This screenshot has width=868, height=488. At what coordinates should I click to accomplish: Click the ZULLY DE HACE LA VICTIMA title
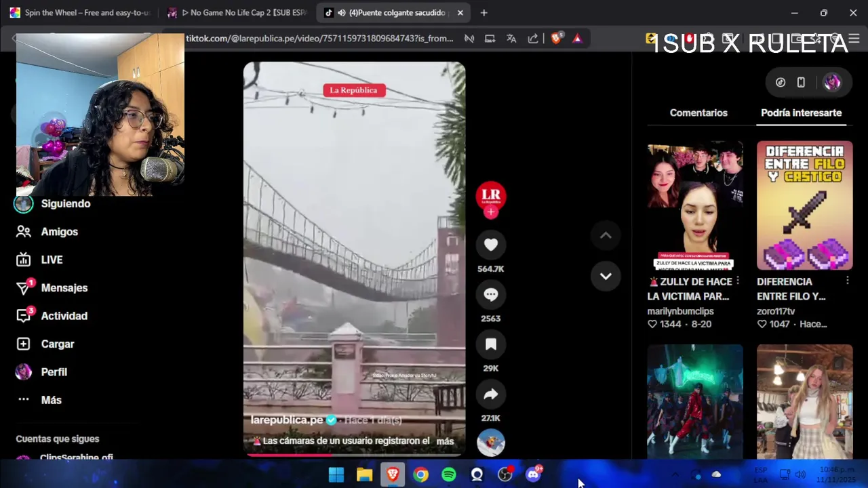(x=690, y=289)
